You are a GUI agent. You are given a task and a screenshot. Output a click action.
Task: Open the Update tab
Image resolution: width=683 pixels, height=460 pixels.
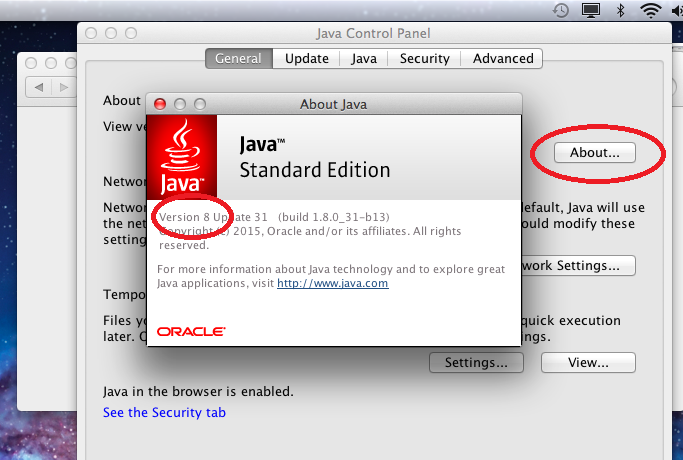click(307, 58)
